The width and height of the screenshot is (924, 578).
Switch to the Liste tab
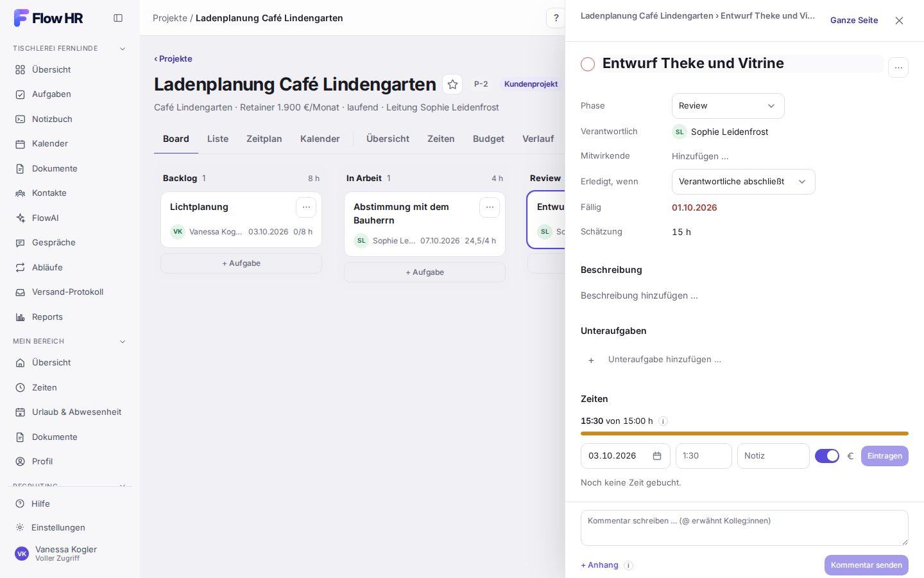(x=218, y=139)
